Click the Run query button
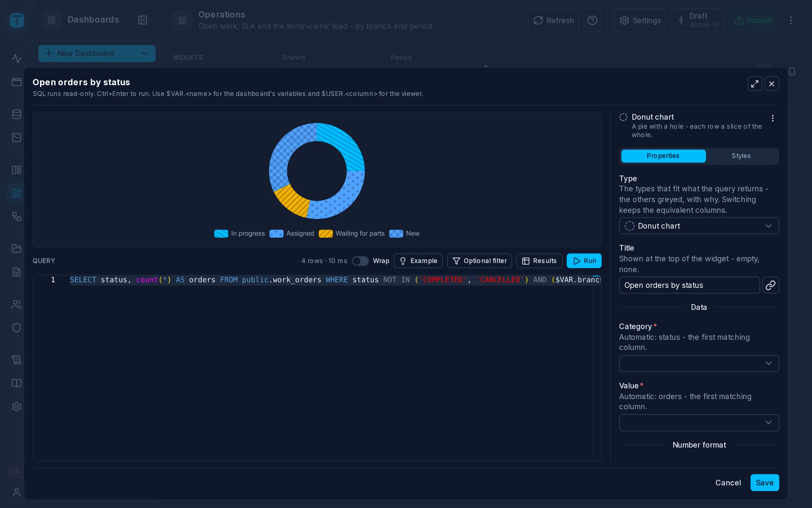 [x=584, y=261]
